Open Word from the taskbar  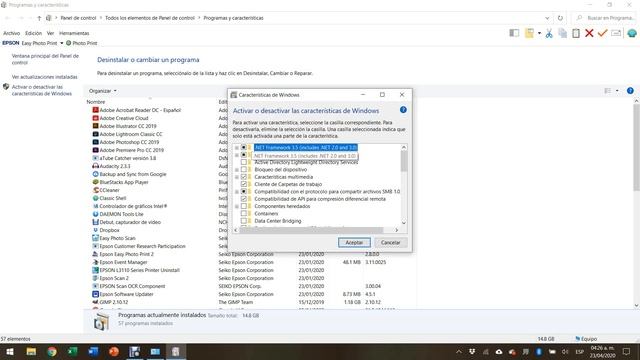93,351
